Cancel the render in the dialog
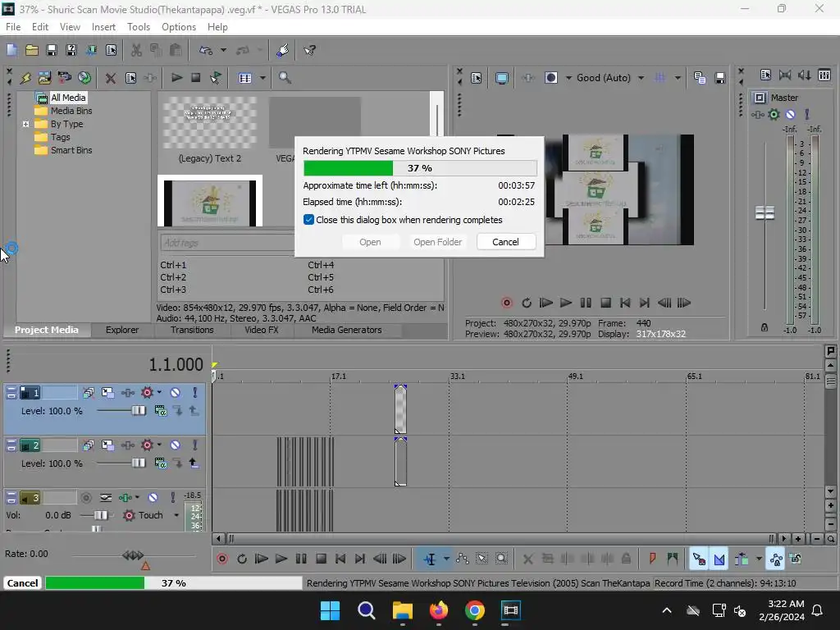Viewport: 840px width, 630px height. [505, 242]
